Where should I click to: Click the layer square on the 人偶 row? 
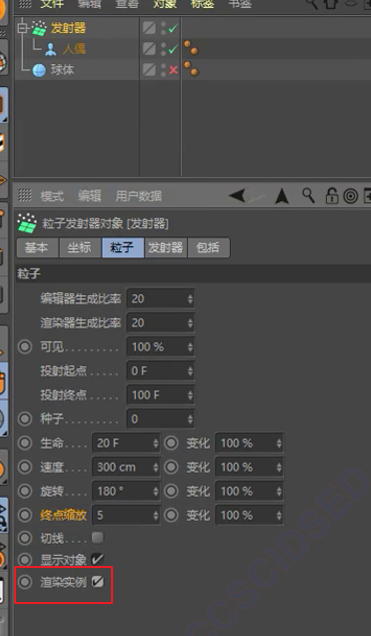[149, 49]
